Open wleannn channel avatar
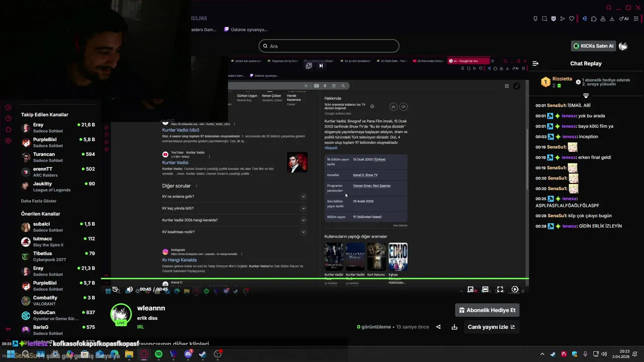The height and width of the screenshot is (362, 644). [x=121, y=314]
